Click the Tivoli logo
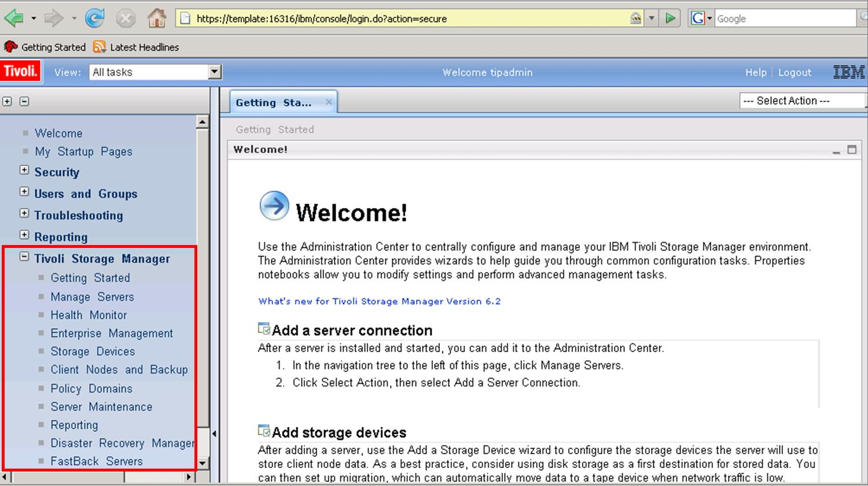This screenshot has height=486, width=868. click(x=20, y=72)
